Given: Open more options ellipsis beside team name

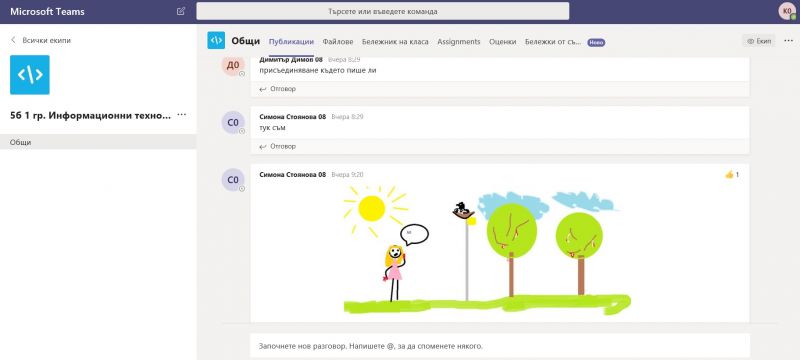Looking at the screenshot, I should point(181,115).
